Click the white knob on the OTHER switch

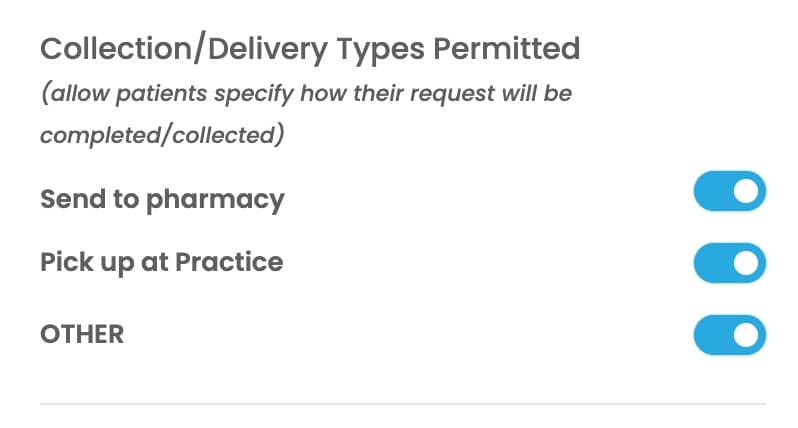(x=745, y=335)
